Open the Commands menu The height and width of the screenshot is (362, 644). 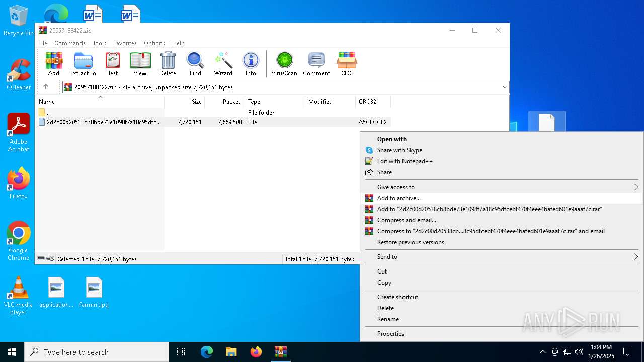70,43
